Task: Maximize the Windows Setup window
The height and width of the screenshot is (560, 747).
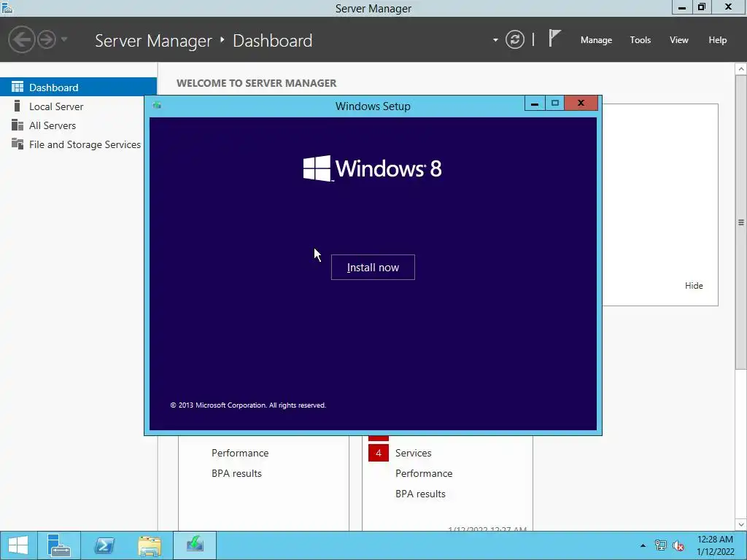Action: coord(554,104)
